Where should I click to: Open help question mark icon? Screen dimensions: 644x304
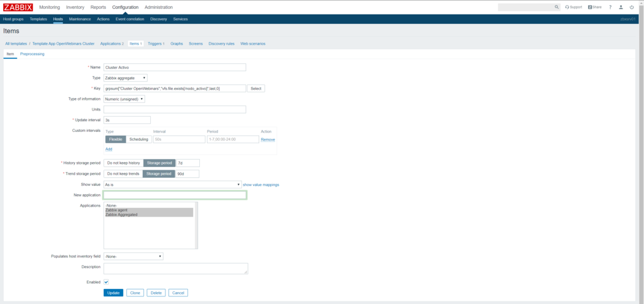(x=610, y=7)
